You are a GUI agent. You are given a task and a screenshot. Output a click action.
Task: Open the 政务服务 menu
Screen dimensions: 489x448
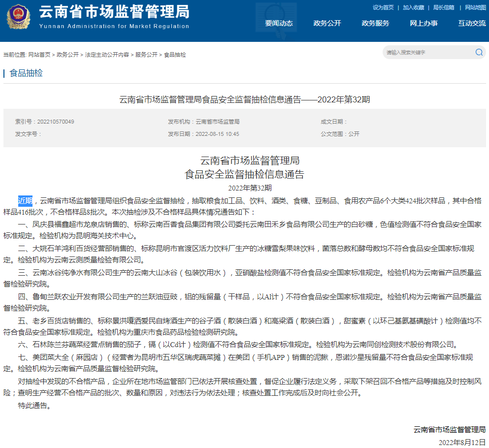(x=375, y=23)
